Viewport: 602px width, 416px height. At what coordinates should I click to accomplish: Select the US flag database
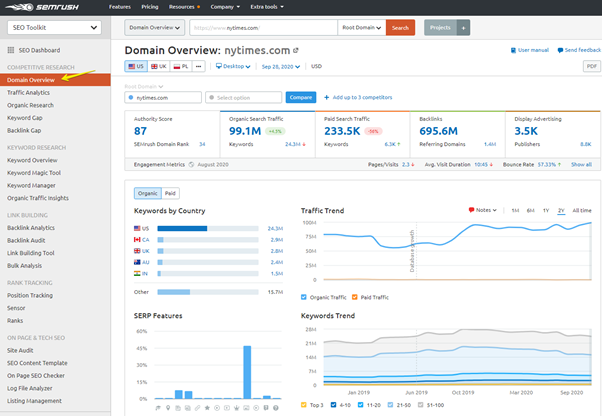(x=136, y=66)
